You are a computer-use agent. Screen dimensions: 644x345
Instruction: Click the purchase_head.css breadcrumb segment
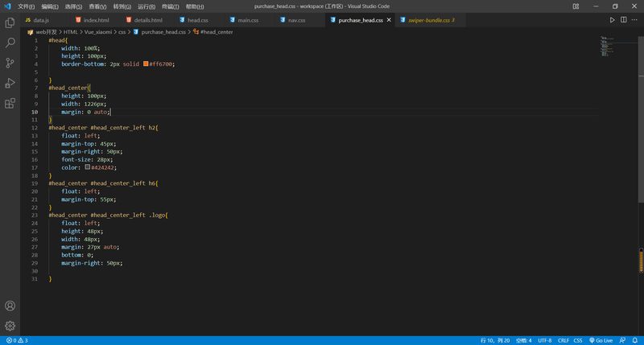point(163,32)
